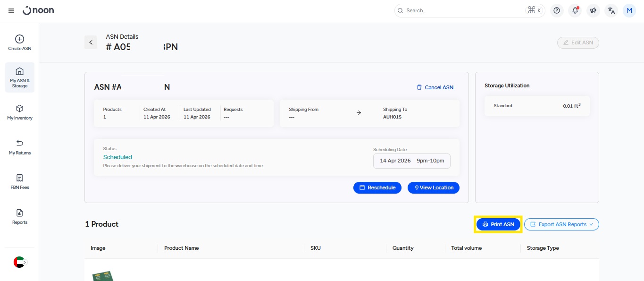Open Reports from the sidebar
Viewport: 644px width, 281px height.
point(20,217)
